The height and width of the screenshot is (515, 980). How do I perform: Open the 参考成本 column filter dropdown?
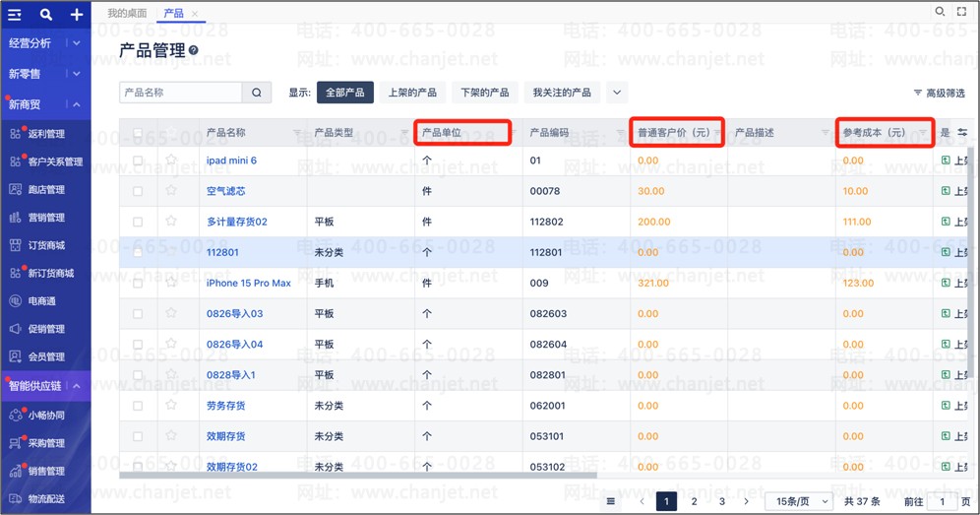[x=923, y=133]
